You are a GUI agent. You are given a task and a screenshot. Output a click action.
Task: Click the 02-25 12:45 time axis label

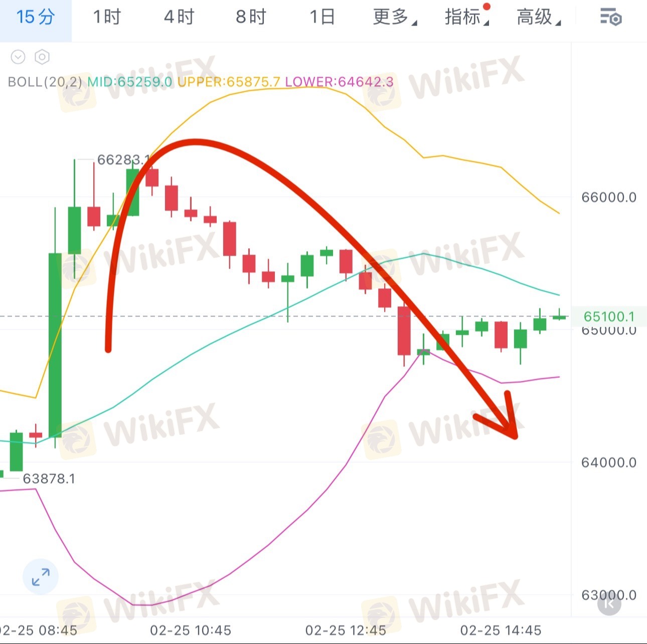tap(346, 630)
